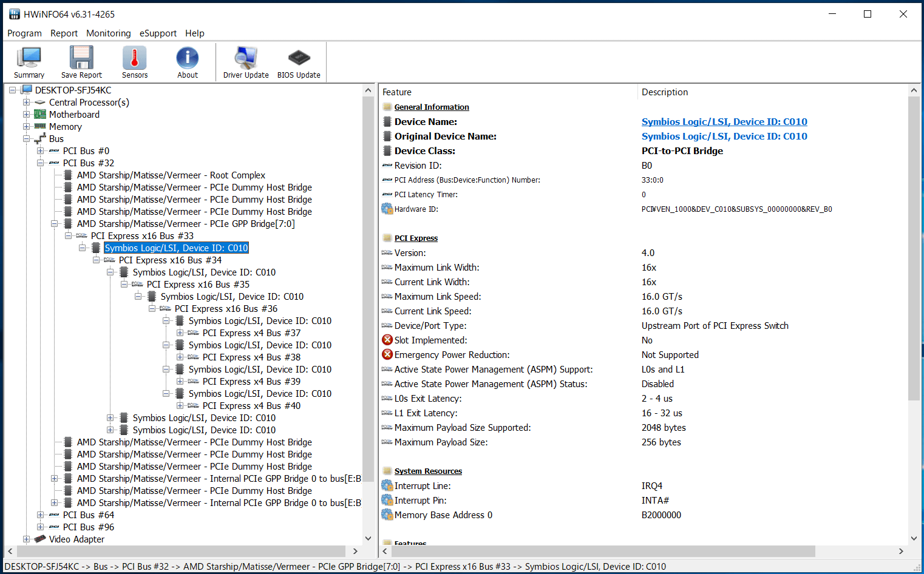The width and height of the screenshot is (924, 574).
Task: Click the details pane vertical scrollbar
Action: pos(914,248)
